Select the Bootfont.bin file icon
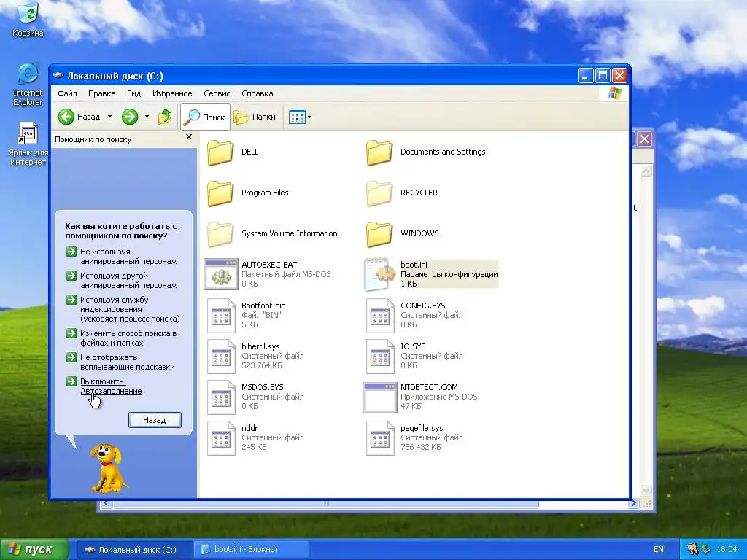The height and width of the screenshot is (560, 747). click(x=221, y=315)
